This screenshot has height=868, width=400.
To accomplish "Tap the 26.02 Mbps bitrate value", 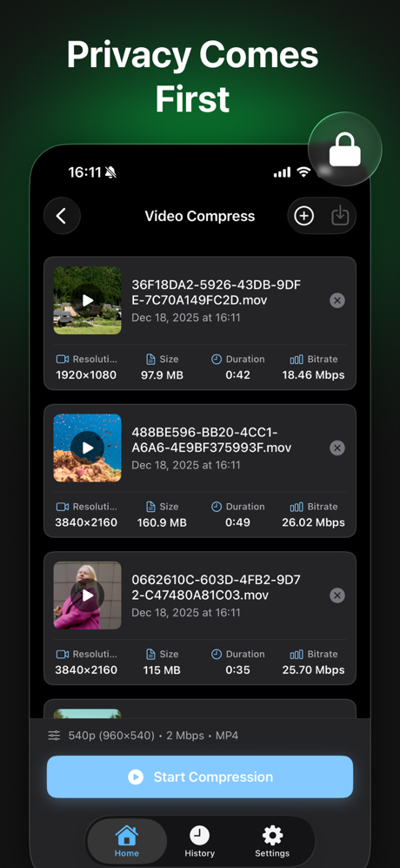I will click(313, 522).
